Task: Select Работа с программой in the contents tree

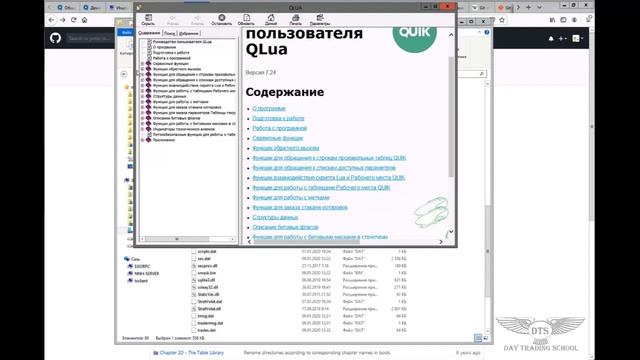Action: pos(172,58)
